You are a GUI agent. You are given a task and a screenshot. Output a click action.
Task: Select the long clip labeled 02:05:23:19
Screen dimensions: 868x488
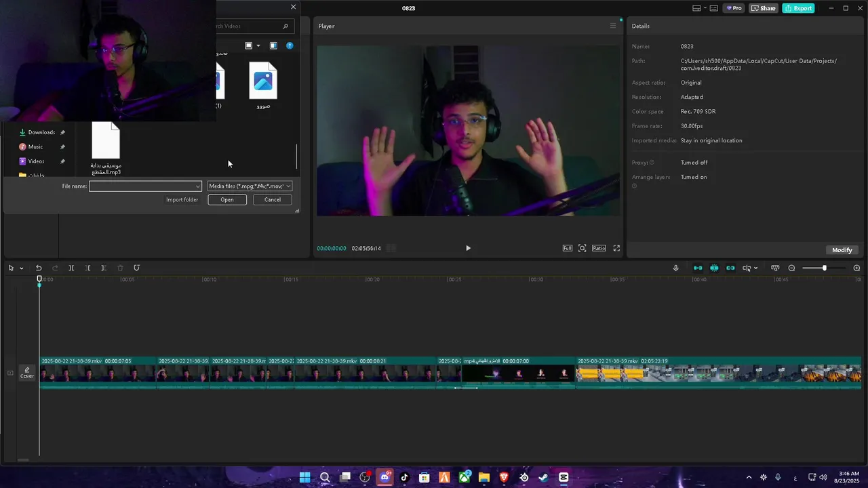718,373
